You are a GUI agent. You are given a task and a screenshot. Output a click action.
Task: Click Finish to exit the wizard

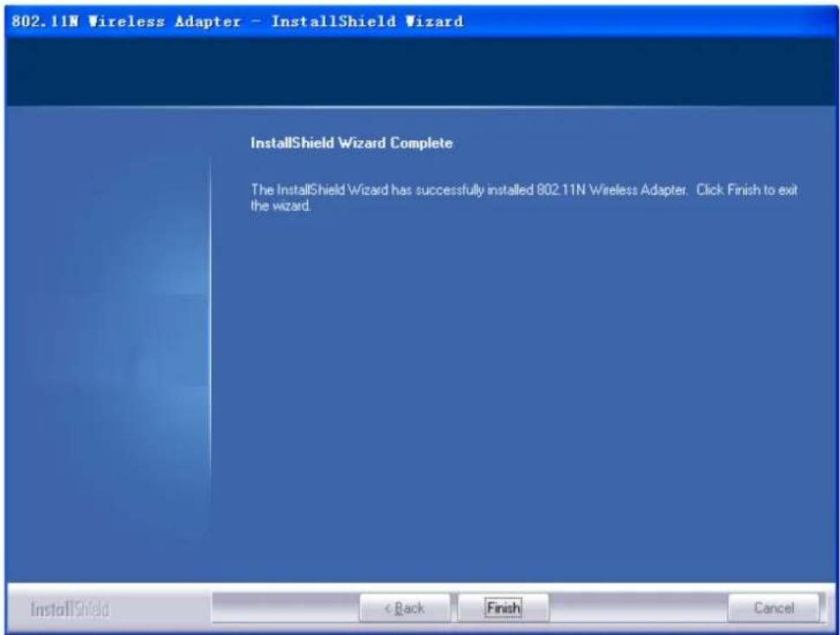[x=503, y=607]
